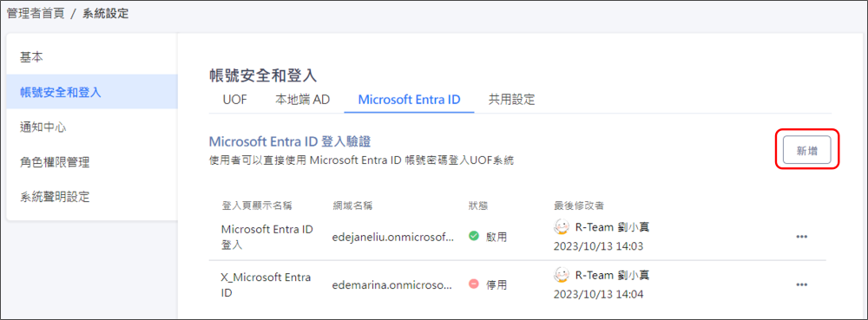Click the edejaneliu.onmicrosof... domain cell

393,237
